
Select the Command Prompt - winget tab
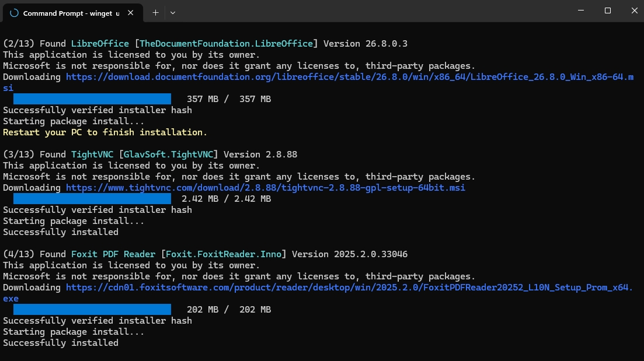73,13
